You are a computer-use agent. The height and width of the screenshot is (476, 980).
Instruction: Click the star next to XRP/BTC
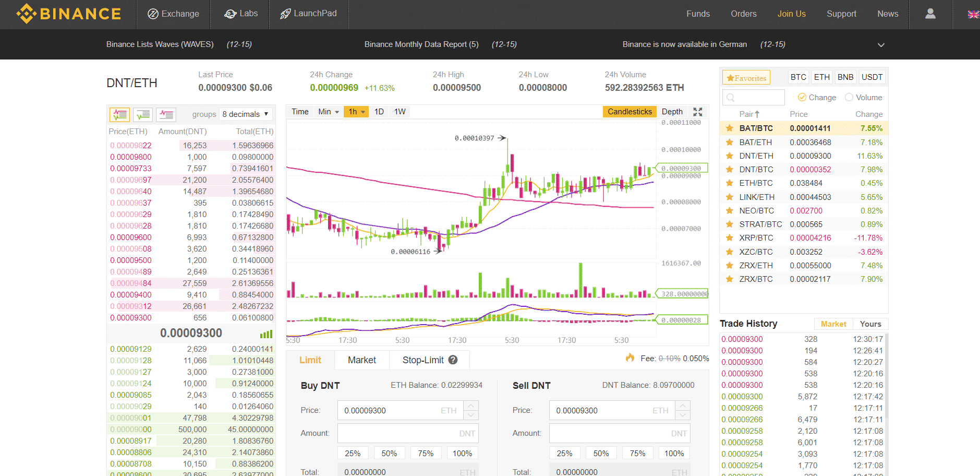point(729,237)
